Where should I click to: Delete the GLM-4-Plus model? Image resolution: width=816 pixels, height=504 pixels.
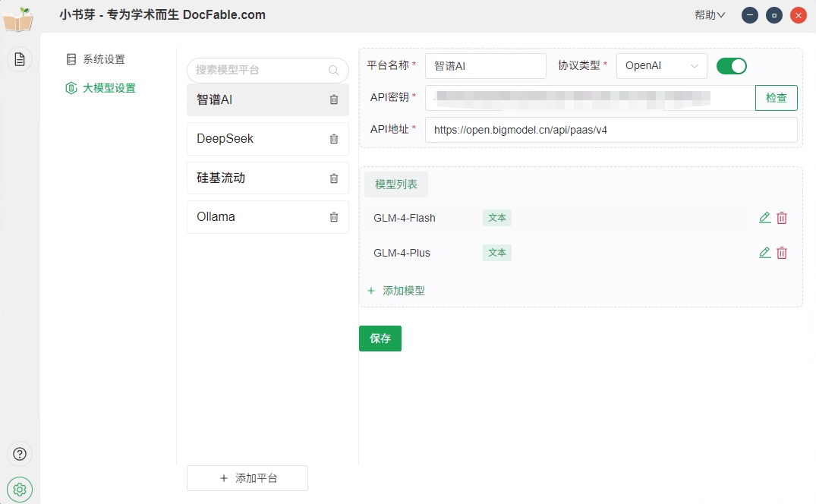[782, 253]
